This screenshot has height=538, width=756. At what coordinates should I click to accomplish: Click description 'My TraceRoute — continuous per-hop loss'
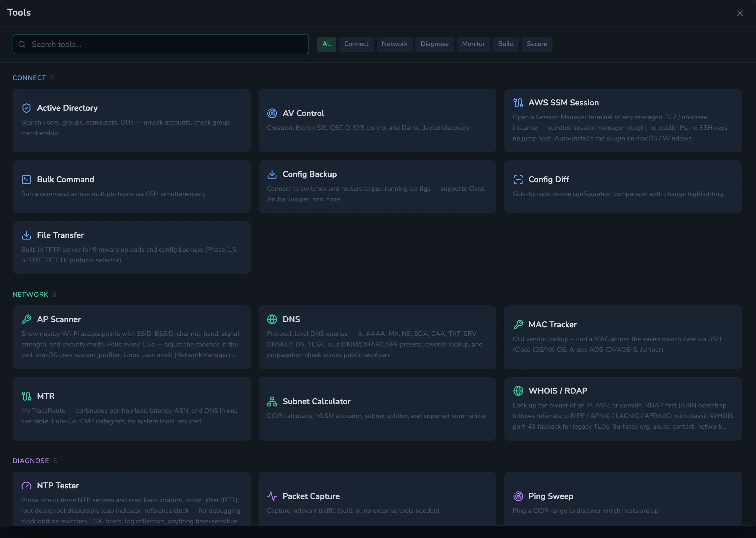[x=129, y=416]
